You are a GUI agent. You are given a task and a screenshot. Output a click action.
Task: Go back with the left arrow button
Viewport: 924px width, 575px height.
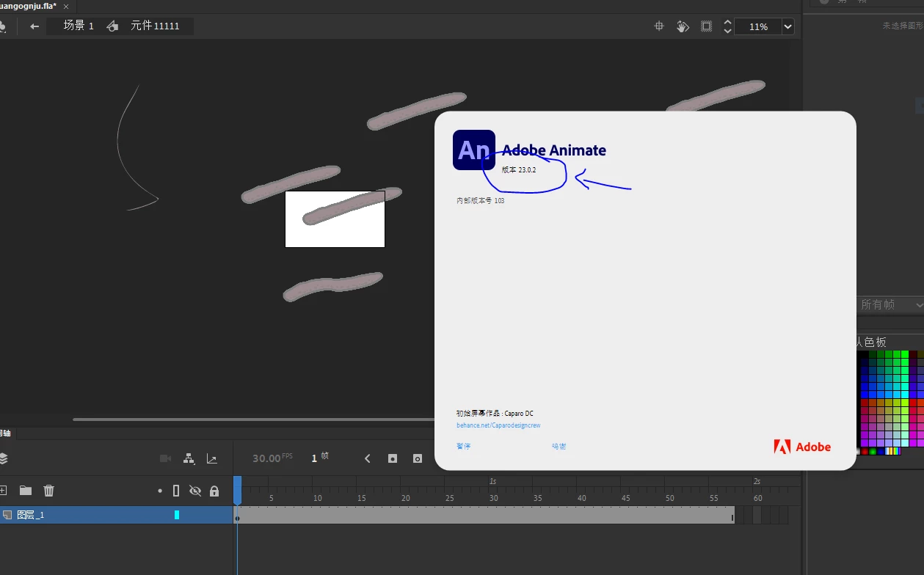point(34,26)
